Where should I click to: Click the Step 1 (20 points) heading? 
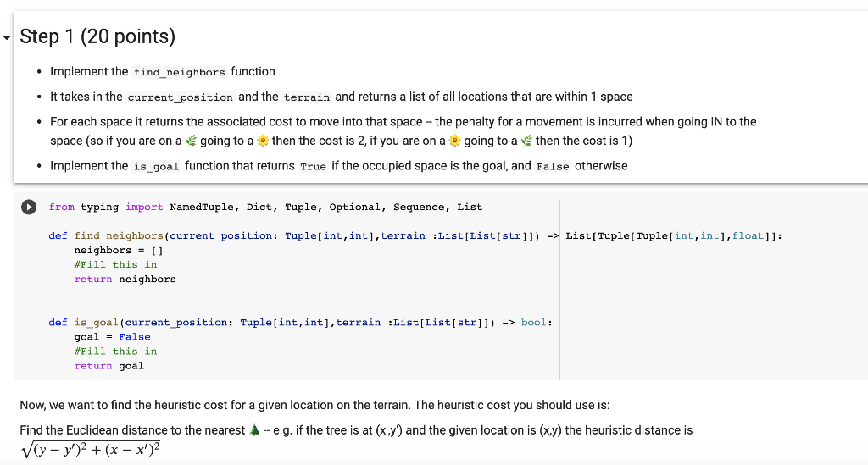pos(97,36)
